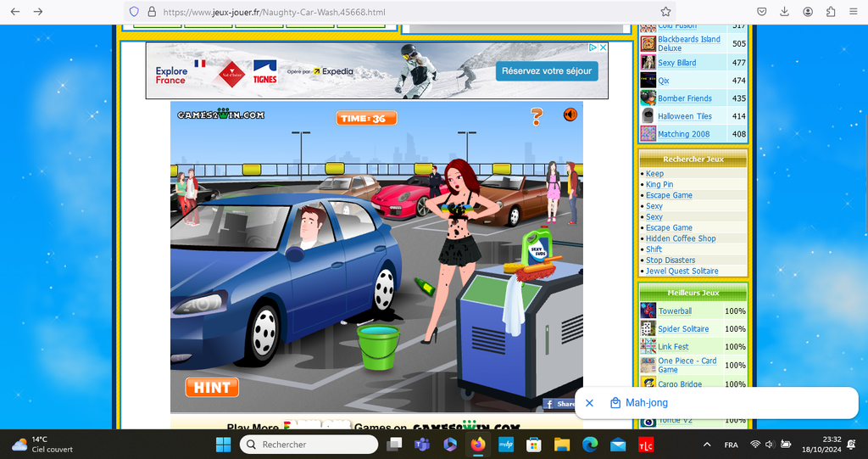Open the Firefox hamburger menu
This screenshot has height=459, width=868.
pyautogui.click(x=853, y=12)
